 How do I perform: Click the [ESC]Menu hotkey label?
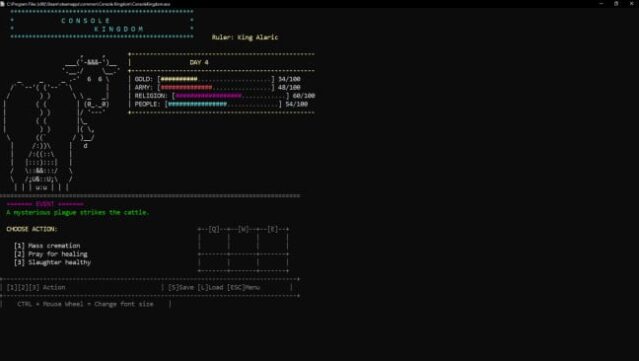243,287
